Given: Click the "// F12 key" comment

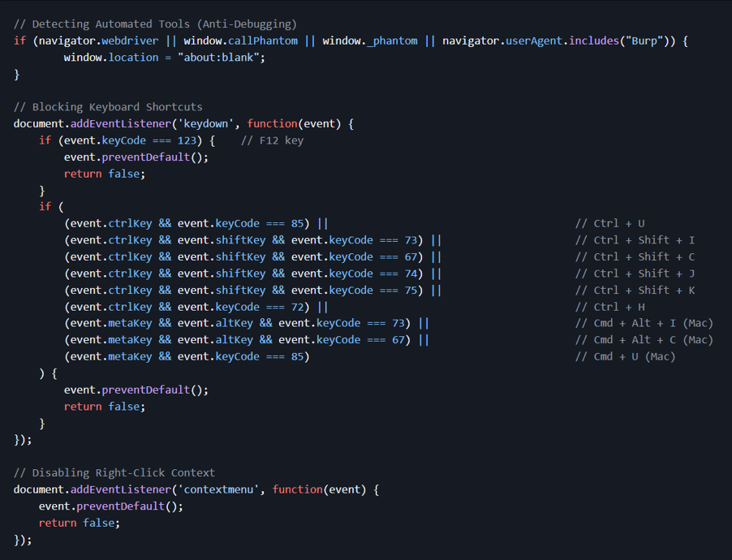Looking at the screenshot, I should pyautogui.click(x=272, y=140).
